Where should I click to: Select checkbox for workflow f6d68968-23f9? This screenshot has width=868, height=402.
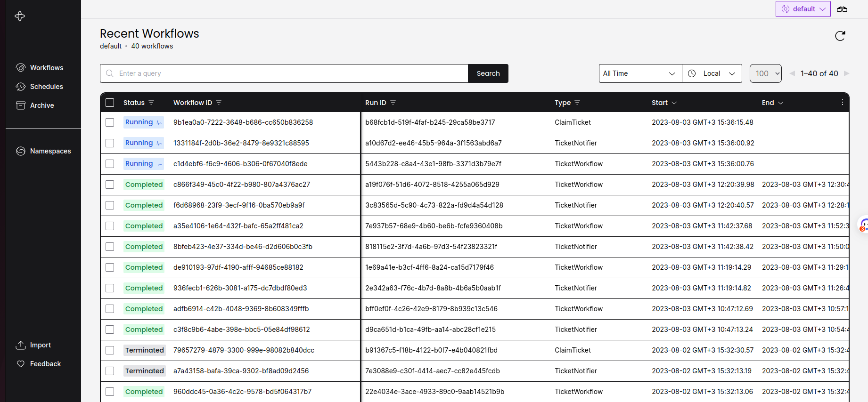click(x=110, y=205)
